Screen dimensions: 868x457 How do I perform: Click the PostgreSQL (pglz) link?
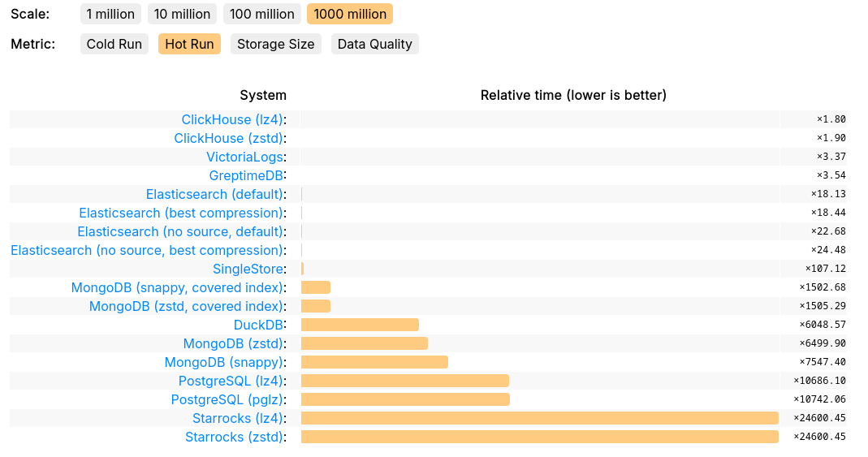(227, 399)
